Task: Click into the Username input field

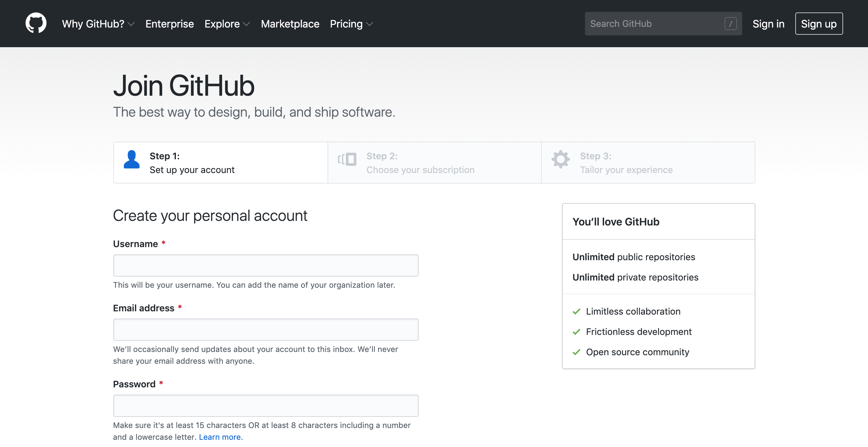Action: 266,265
